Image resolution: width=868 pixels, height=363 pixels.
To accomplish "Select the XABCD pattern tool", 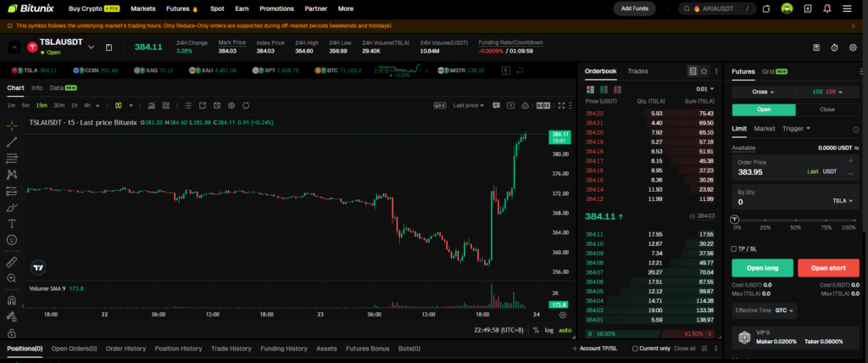I will click(12, 175).
